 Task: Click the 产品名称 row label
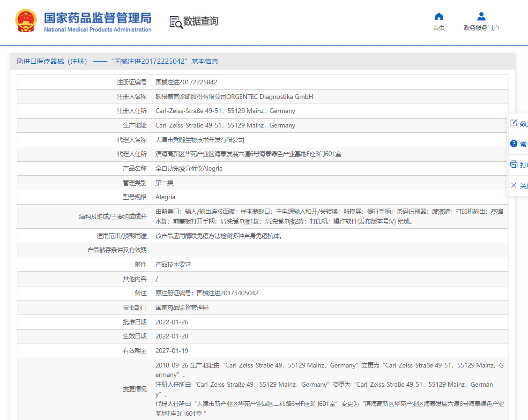pyautogui.click(x=135, y=168)
